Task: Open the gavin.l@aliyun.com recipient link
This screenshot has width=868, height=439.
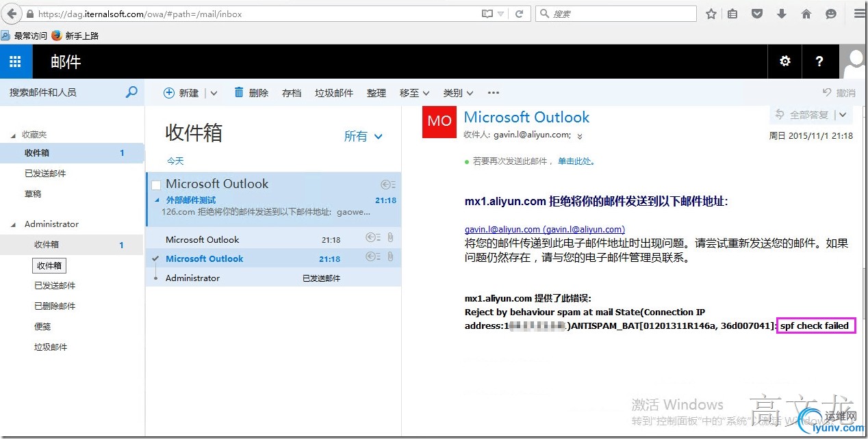Action: (545, 230)
